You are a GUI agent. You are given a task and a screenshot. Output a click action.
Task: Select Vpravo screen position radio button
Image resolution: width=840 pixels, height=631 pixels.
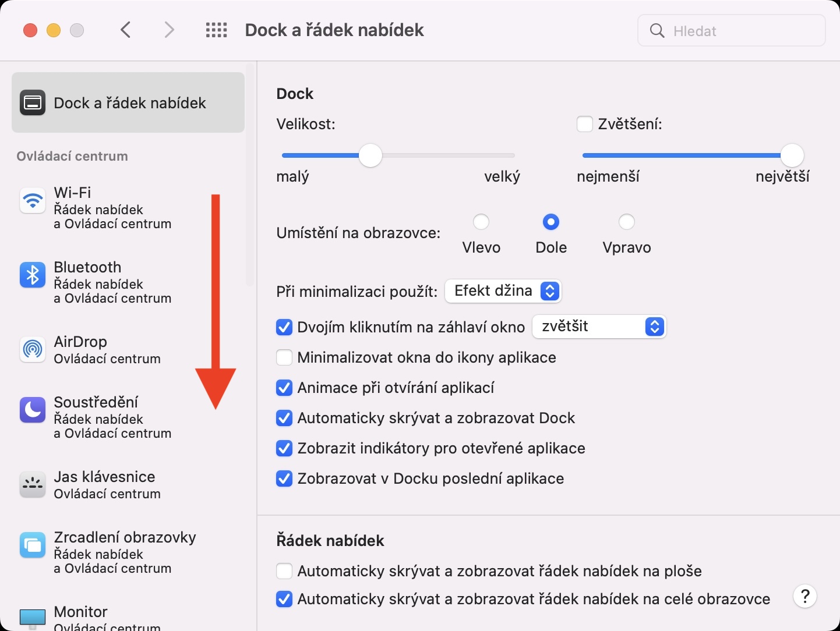pyautogui.click(x=627, y=222)
